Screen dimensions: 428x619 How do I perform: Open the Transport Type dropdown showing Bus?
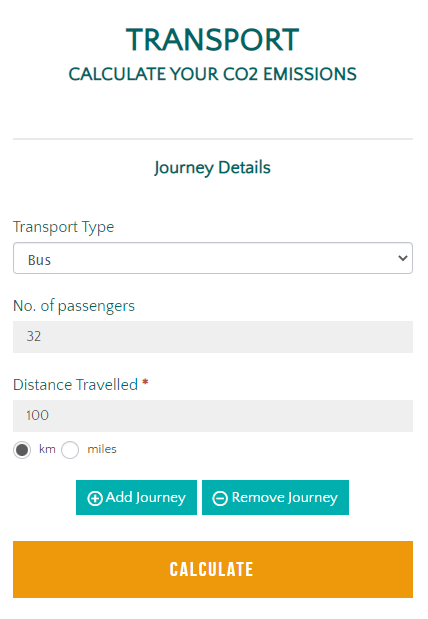coord(213,258)
